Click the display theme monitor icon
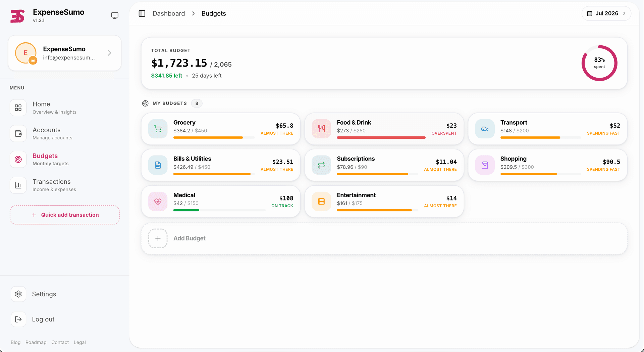Image resolution: width=644 pixels, height=352 pixels. [115, 15]
